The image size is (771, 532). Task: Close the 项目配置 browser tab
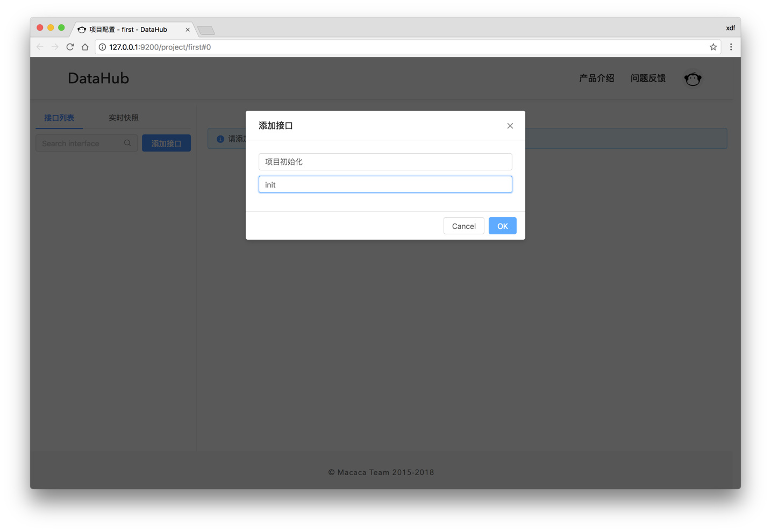[x=188, y=30]
